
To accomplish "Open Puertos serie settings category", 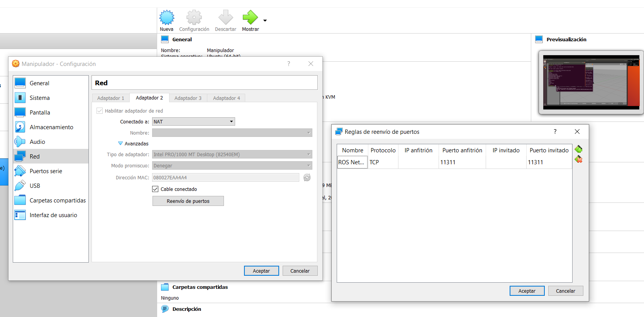I will point(51,171).
